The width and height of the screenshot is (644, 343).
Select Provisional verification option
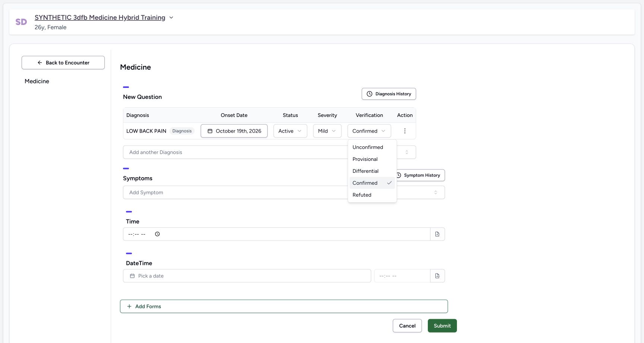tap(372, 159)
